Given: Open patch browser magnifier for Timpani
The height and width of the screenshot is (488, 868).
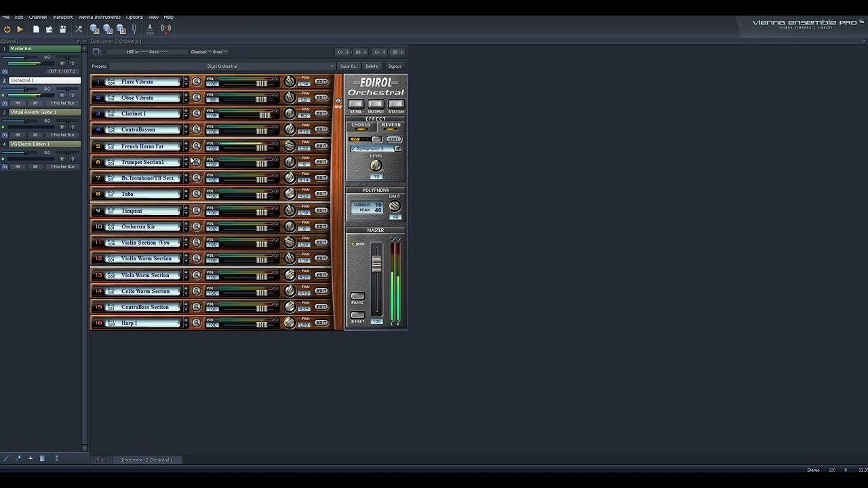Looking at the screenshot, I should [x=197, y=210].
